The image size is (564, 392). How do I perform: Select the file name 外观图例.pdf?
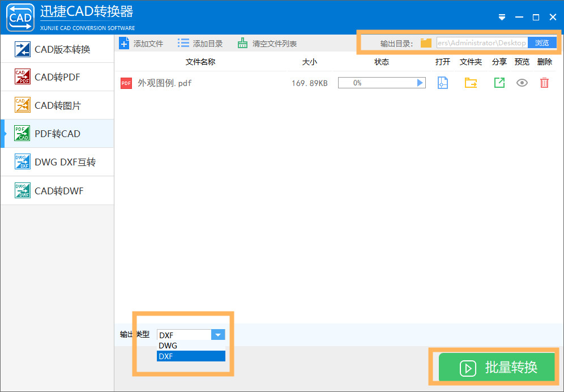click(x=165, y=83)
